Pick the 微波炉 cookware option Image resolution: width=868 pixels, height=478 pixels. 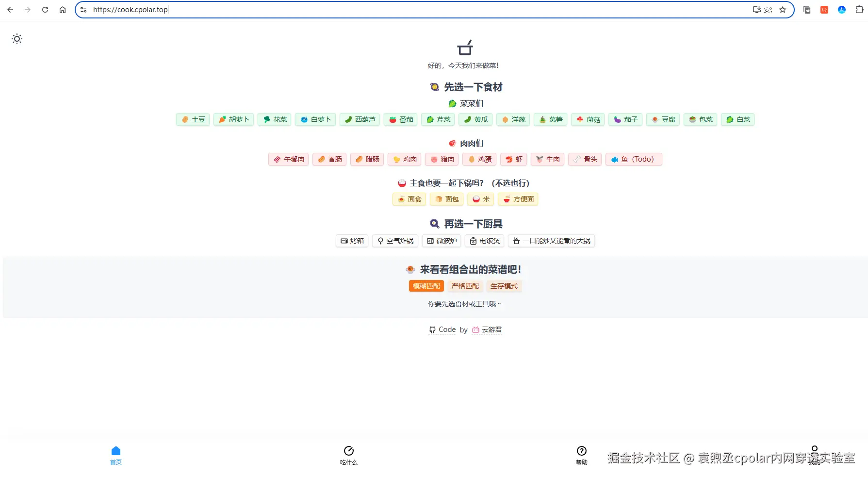tap(442, 241)
